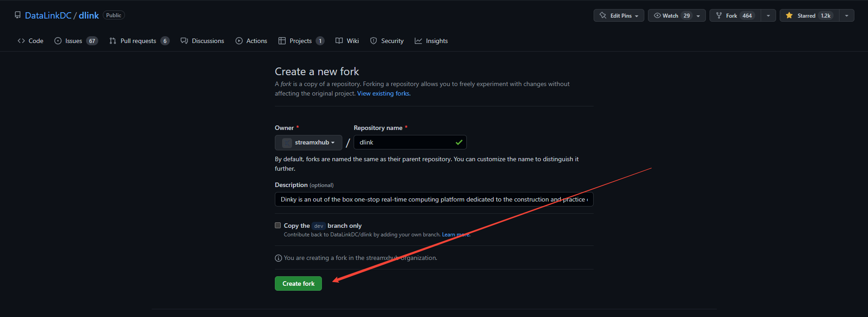Click the eye icon in Watch button
The height and width of the screenshot is (317, 868).
coord(657,15)
